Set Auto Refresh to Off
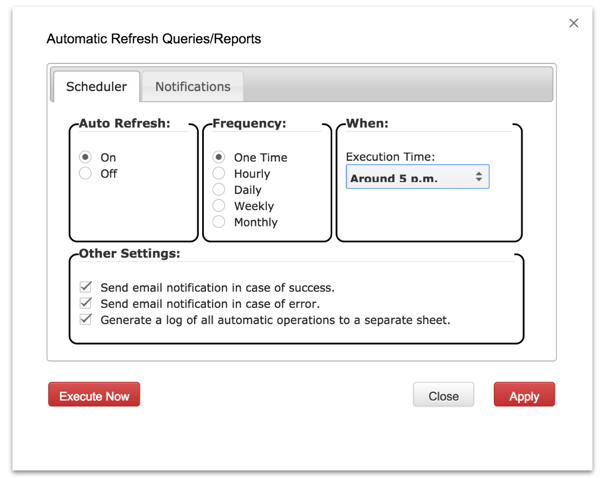The height and width of the screenshot is (478, 600). (x=86, y=173)
